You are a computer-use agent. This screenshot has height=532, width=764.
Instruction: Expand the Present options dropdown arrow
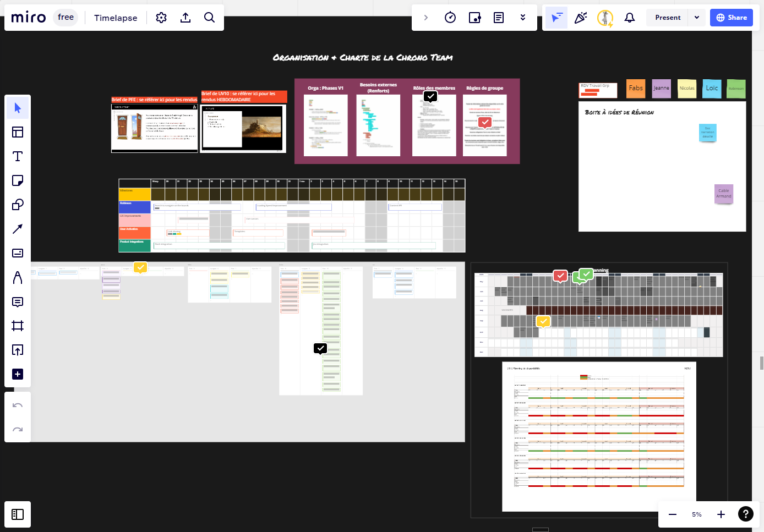(697, 18)
